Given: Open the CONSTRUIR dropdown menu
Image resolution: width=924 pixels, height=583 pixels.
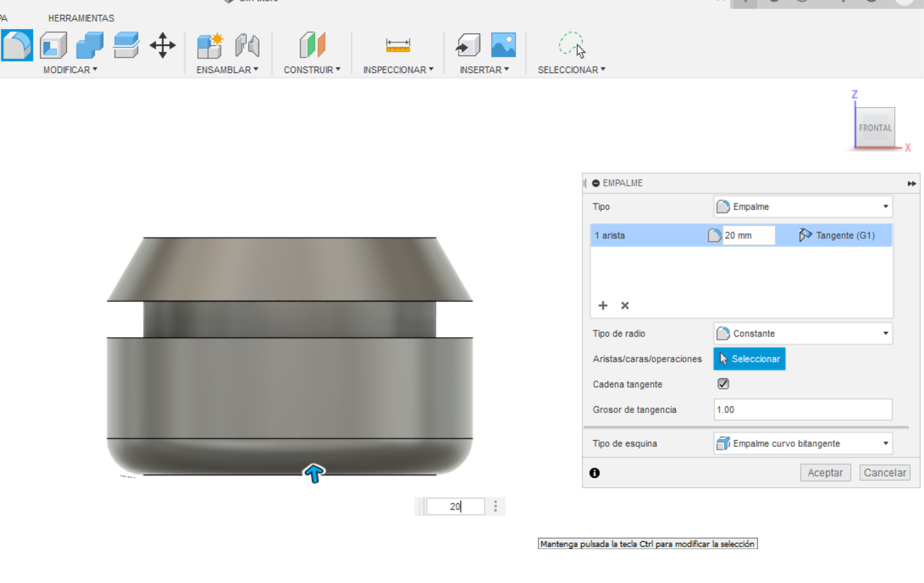Looking at the screenshot, I should pos(312,70).
